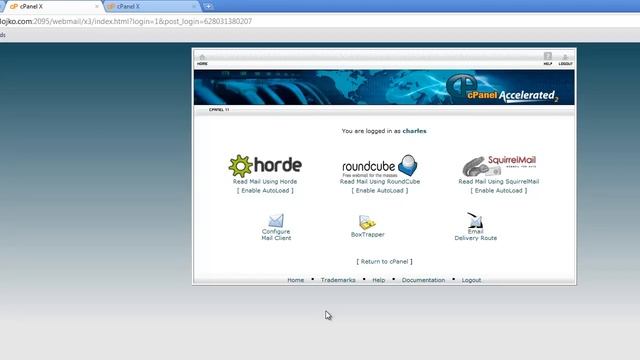The image size is (640, 360).
Task: Open SquirrelMail via its squirrel logo
Action: tap(499, 166)
